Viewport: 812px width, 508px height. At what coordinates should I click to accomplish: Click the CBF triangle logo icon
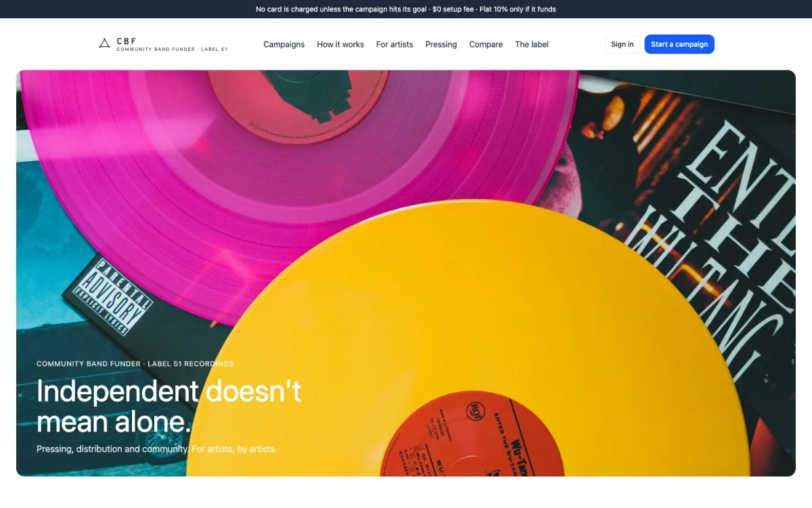tap(104, 44)
